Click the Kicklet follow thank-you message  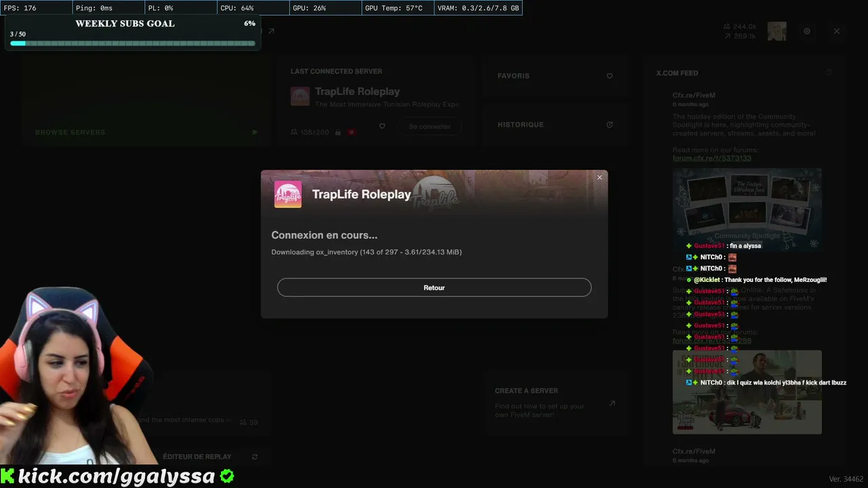[757, 280]
